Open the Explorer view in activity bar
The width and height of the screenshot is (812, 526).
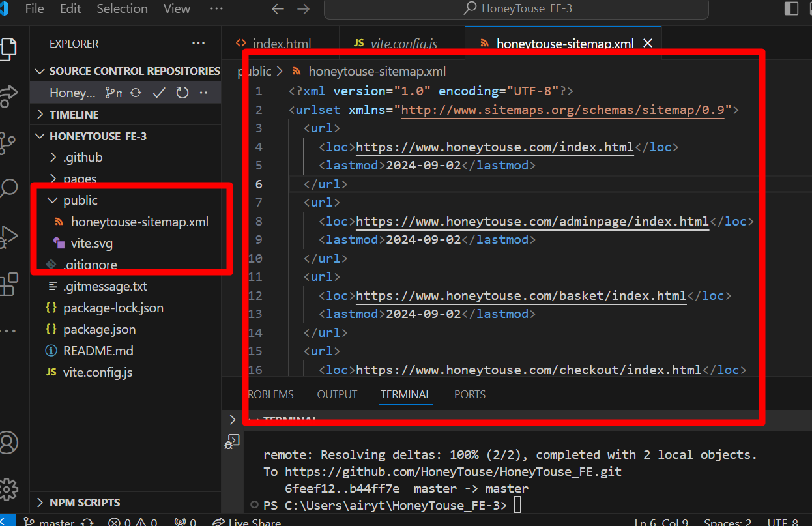[x=8, y=48]
